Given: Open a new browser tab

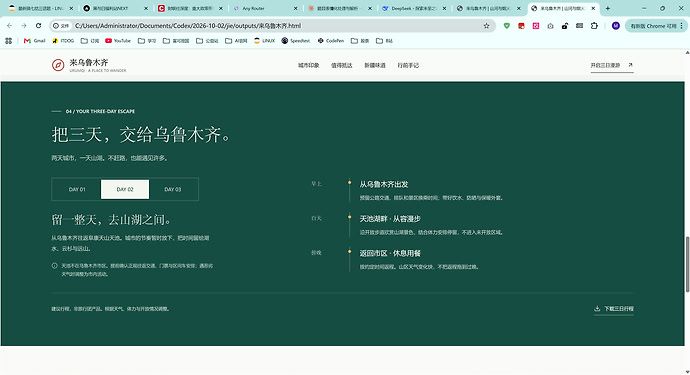Looking at the screenshot, I should pos(608,8).
